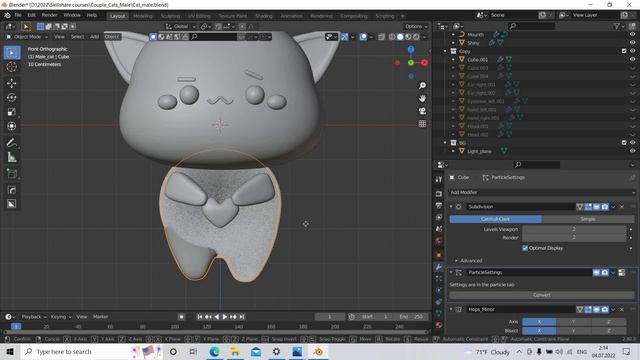Toggle viewport overlays button

tap(363, 37)
